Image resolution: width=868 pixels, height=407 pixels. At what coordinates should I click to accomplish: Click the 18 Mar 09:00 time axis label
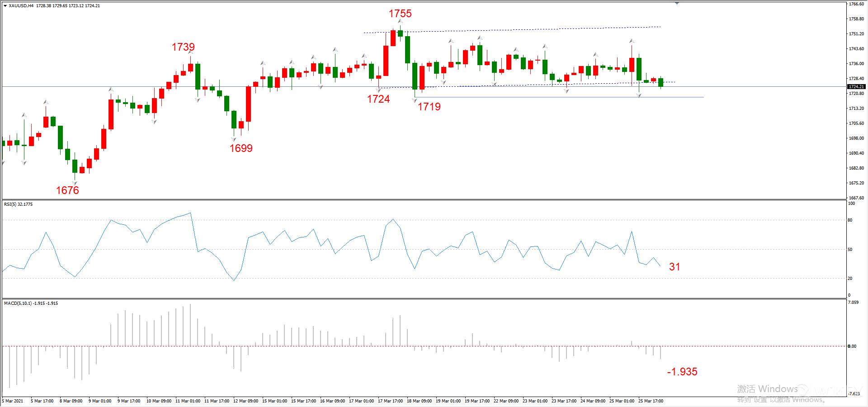419,401
